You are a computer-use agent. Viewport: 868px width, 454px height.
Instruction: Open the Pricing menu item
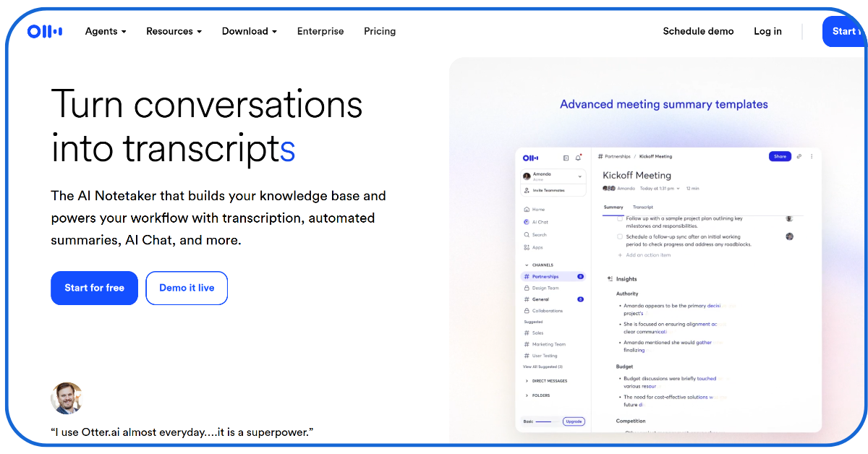pyautogui.click(x=380, y=31)
